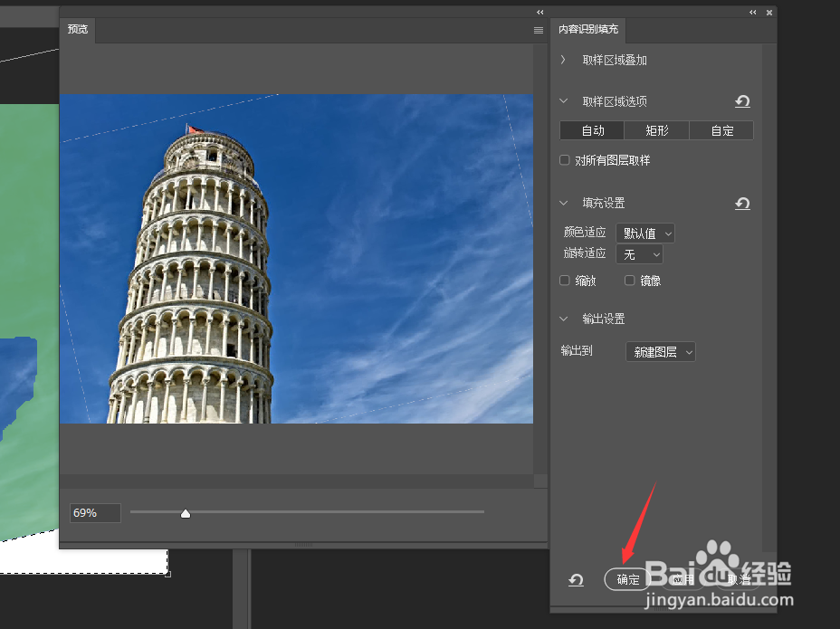Collapse the 内容识别填充 panel with the double-arrow icon
Screen dimensions: 840x629
(x=752, y=13)
